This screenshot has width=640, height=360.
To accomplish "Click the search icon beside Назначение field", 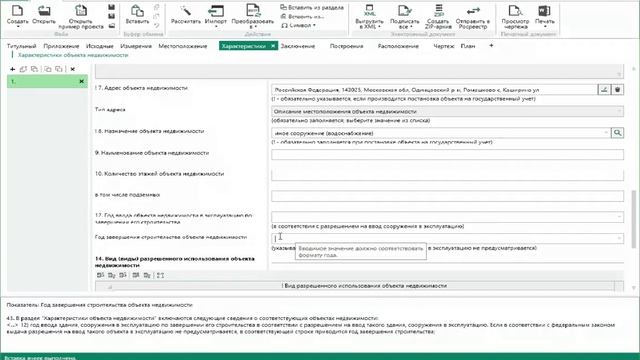I will [618, 133].
